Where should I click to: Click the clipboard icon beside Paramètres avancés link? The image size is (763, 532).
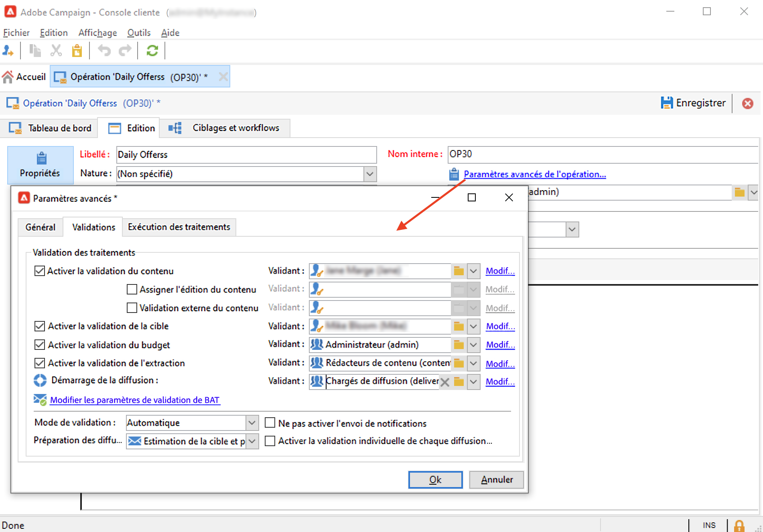pyautogui.click(x=454, y=175)
